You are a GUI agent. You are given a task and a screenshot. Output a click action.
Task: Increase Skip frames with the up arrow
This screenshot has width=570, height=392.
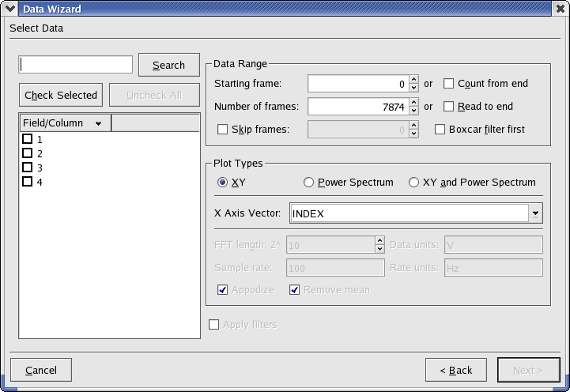click(x=413, y=126)
